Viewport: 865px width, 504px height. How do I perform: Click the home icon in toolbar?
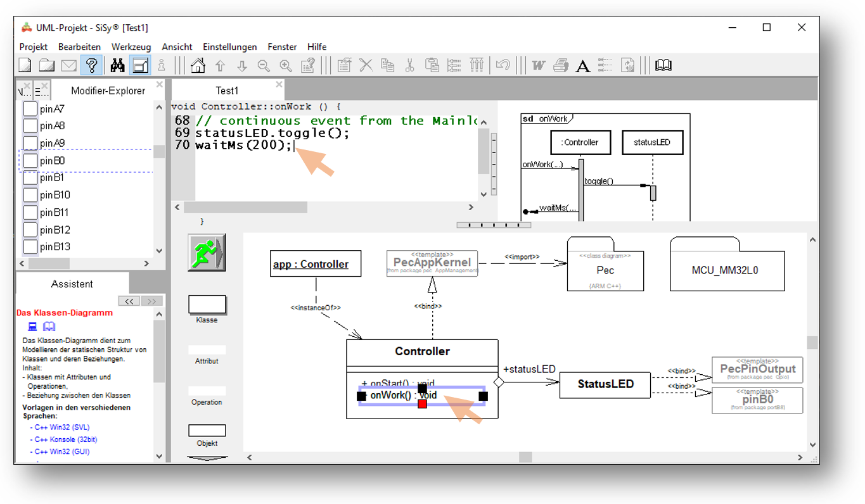click(198, 65)
